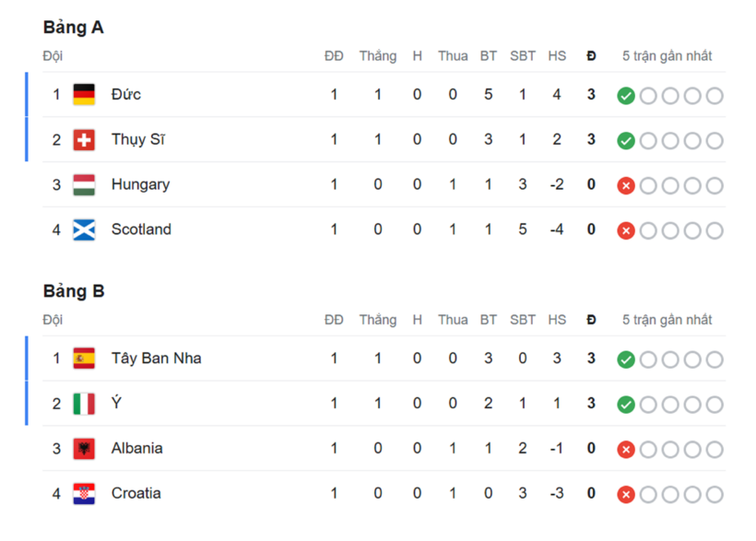Click Croatia's red loss indicator
The width and height of the screenshot is (756, 541).
[x=626, y=494]
